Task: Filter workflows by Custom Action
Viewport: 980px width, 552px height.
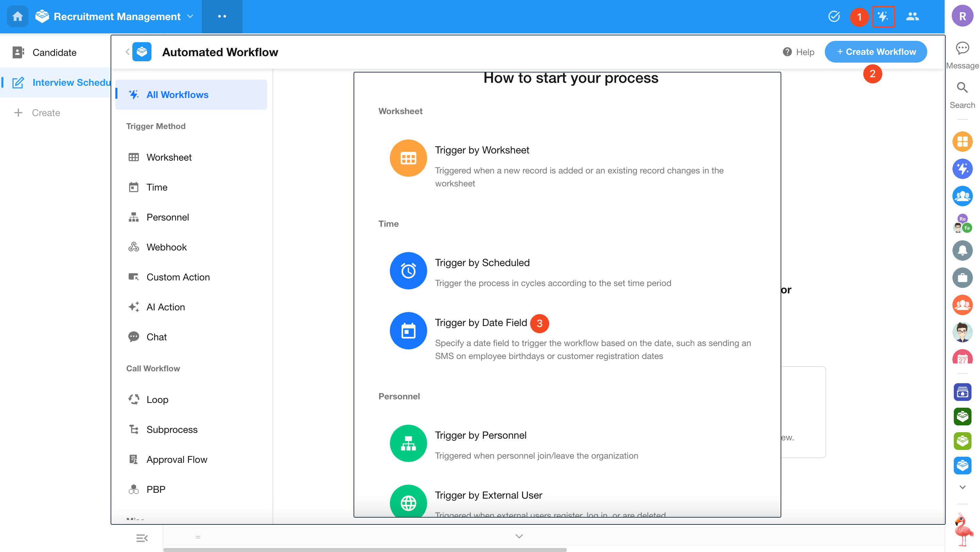Action: (191, 277)
